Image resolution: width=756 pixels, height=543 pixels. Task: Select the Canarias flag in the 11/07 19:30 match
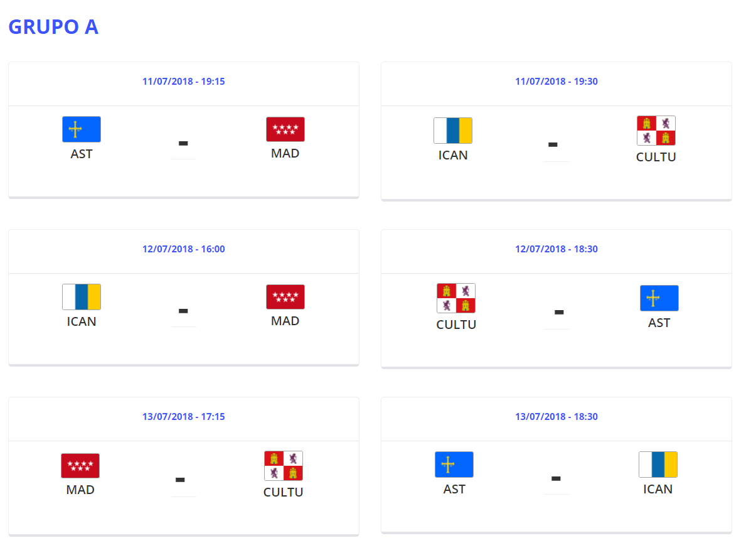coord(453,131)
